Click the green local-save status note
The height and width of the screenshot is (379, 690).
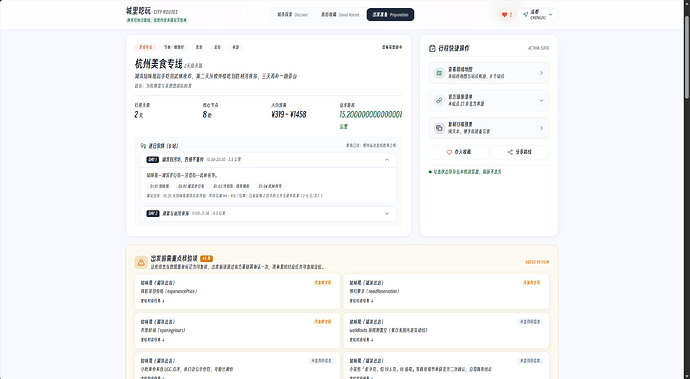pos(465,172)
